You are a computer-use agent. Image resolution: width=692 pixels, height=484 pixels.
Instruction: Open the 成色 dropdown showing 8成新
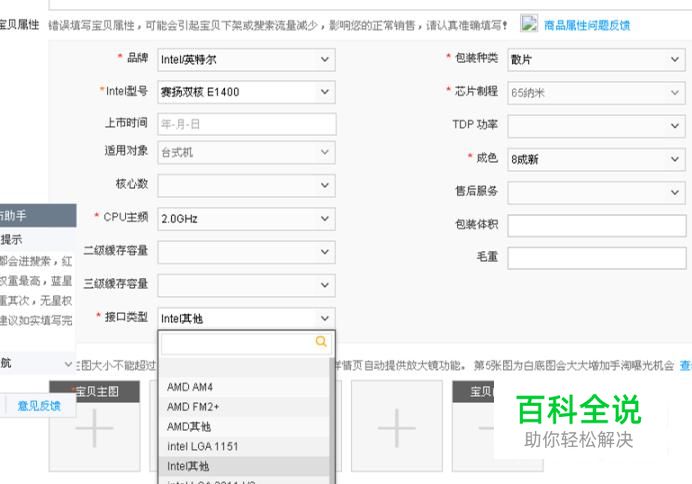(596, 159)
